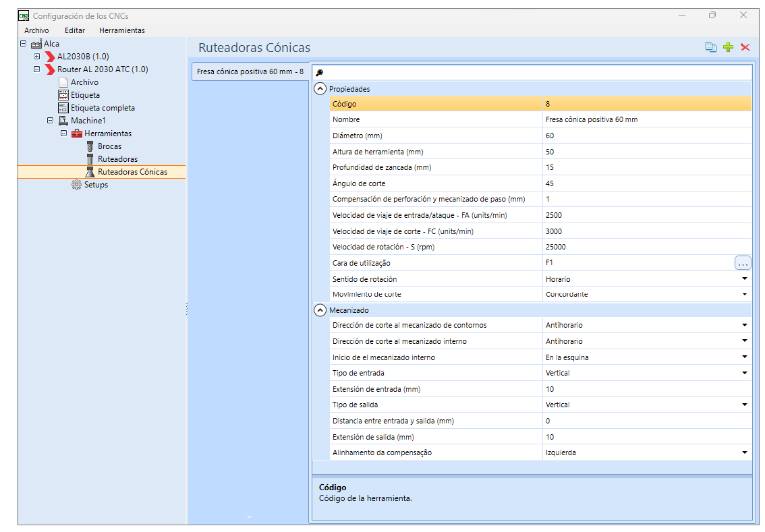765x532 pixels.
Task: Click the Ruteadoras router bit icon
Action: [90, 159]
